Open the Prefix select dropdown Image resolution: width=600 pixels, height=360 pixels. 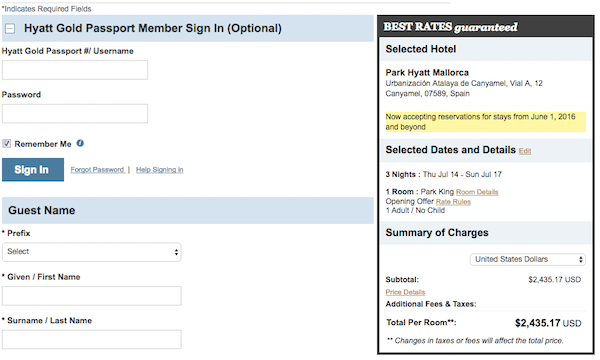point(92,252)
